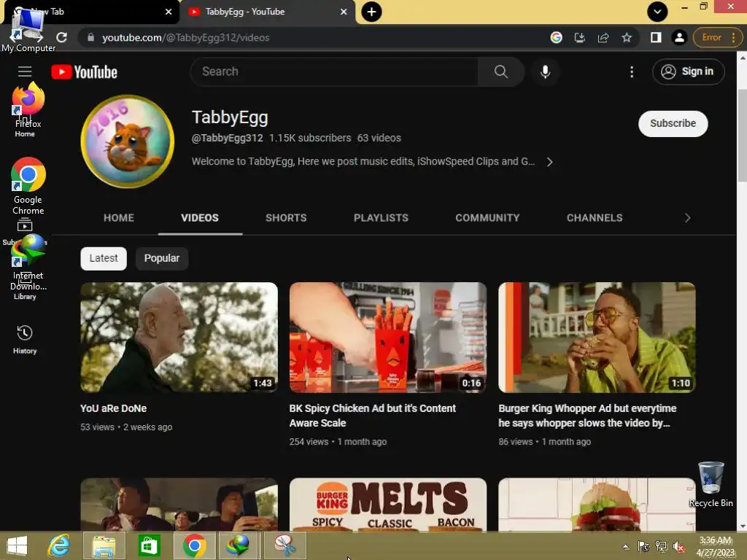Viewport: 747px width, 560px height.
Task: Click the @TabbyEgg312 channel handle text
Action: [227, 138]
